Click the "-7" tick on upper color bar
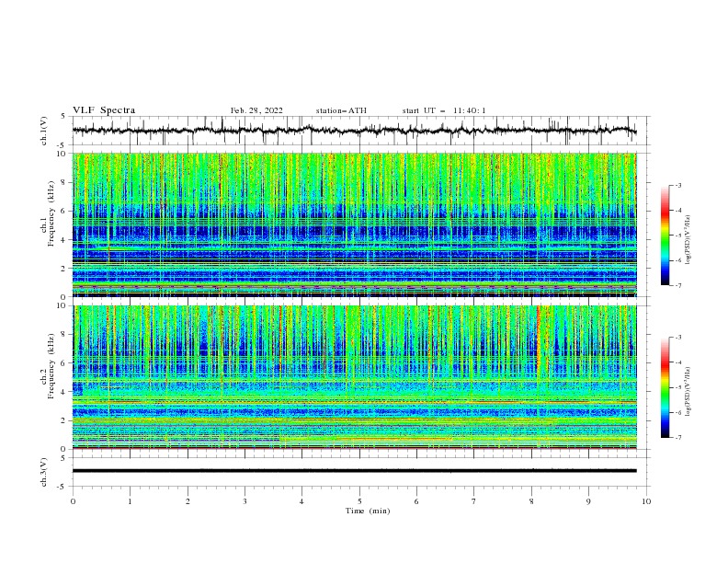Image resolution: width=728 pixels, height=563 pixels. click(678, 286)
